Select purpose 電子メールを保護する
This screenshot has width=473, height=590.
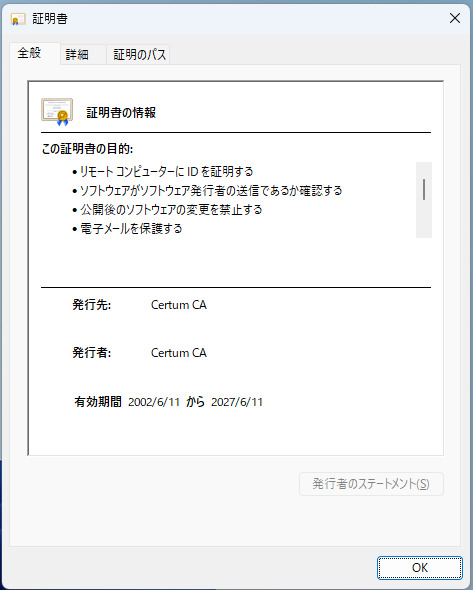pos(131,228)
